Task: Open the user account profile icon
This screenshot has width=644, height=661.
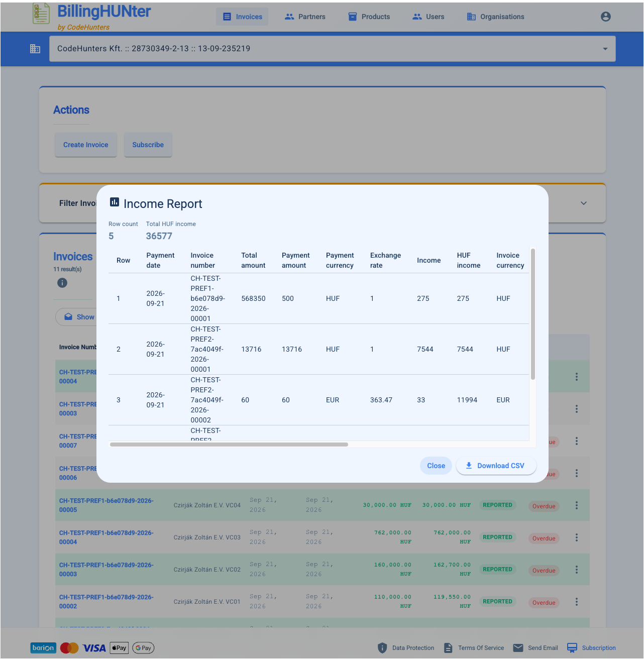Action: coord(606,17)
